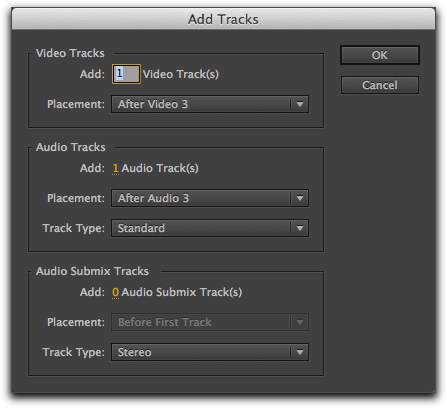This screenshot has width=447, height=408.
Task: Click the Video Tracks section heading
Action: [x=70, y=53]
